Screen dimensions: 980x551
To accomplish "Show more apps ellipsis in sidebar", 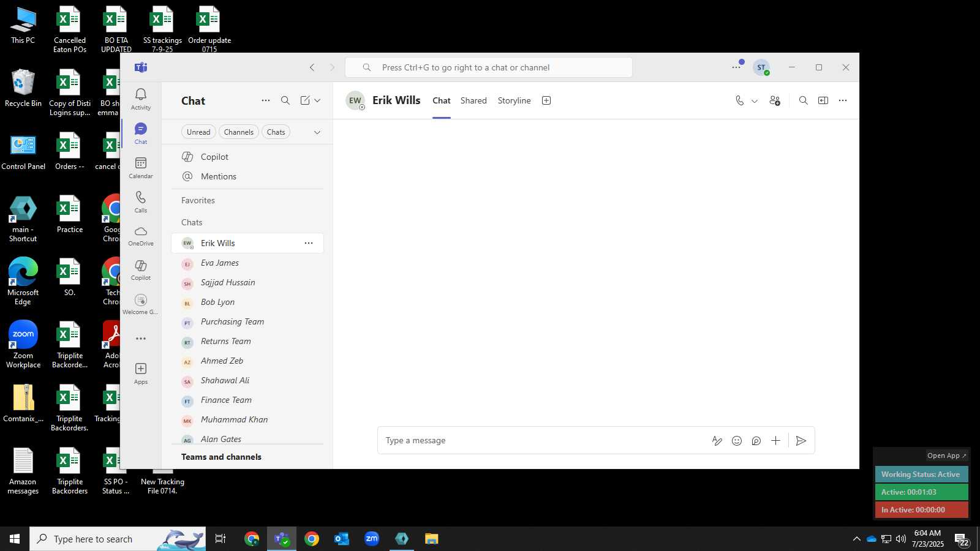I will pos(141,339).
